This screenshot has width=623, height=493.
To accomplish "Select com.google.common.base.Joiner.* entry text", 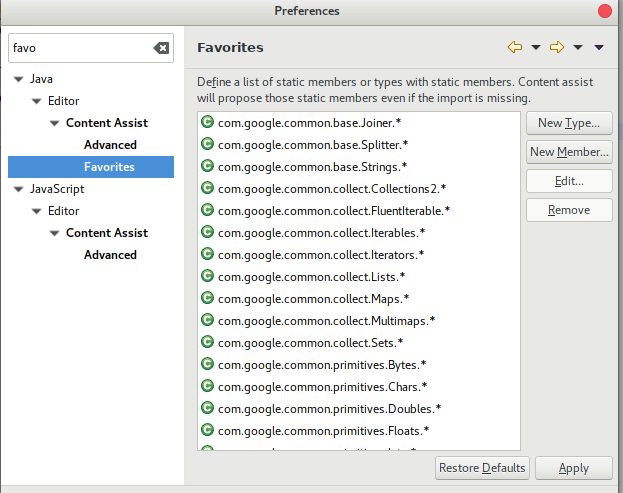I will tap(310, 123).
